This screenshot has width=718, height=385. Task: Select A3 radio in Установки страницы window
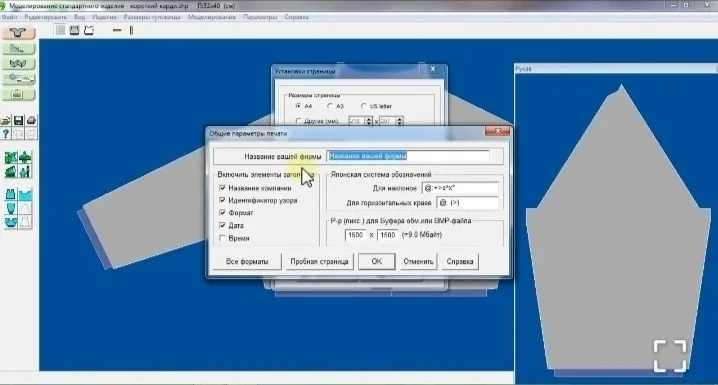(330, 106)
